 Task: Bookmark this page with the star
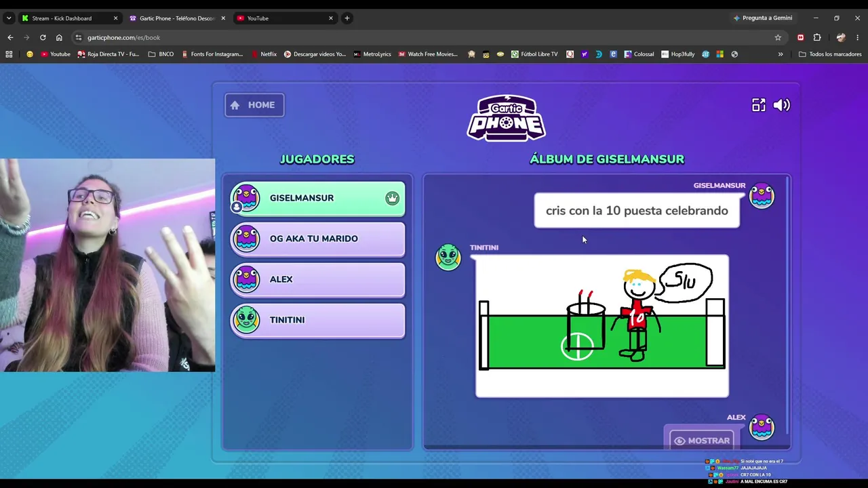point(778,38)
